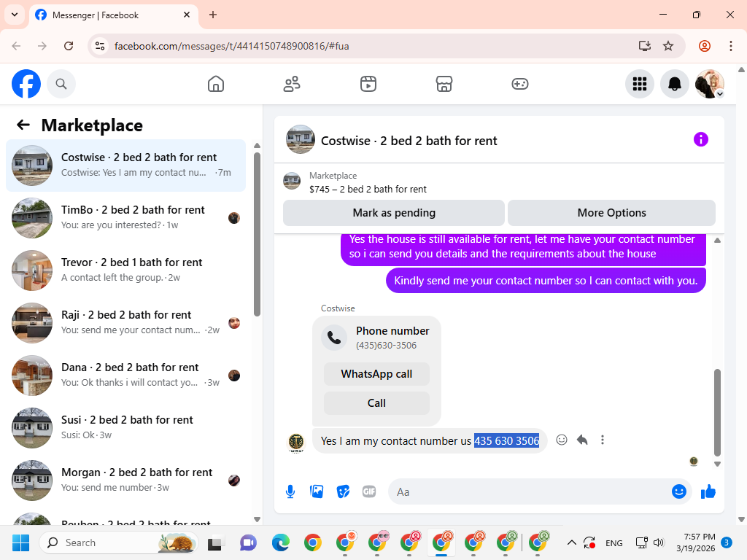Open the TimBo conversation
This screenshot has width=747, height=560.
coord(125,217)
